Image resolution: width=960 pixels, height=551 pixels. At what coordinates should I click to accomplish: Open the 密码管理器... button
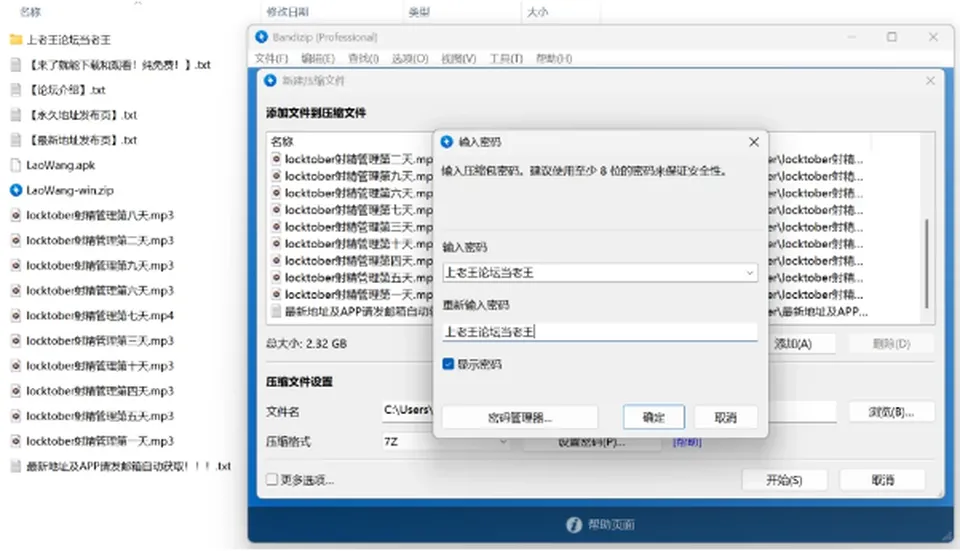(x=520, y=418)
